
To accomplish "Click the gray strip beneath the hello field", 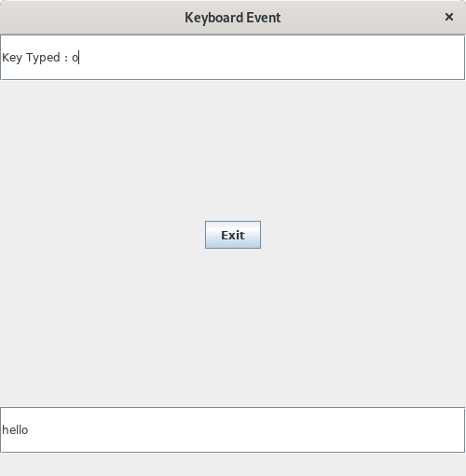I will coord(233,465).
